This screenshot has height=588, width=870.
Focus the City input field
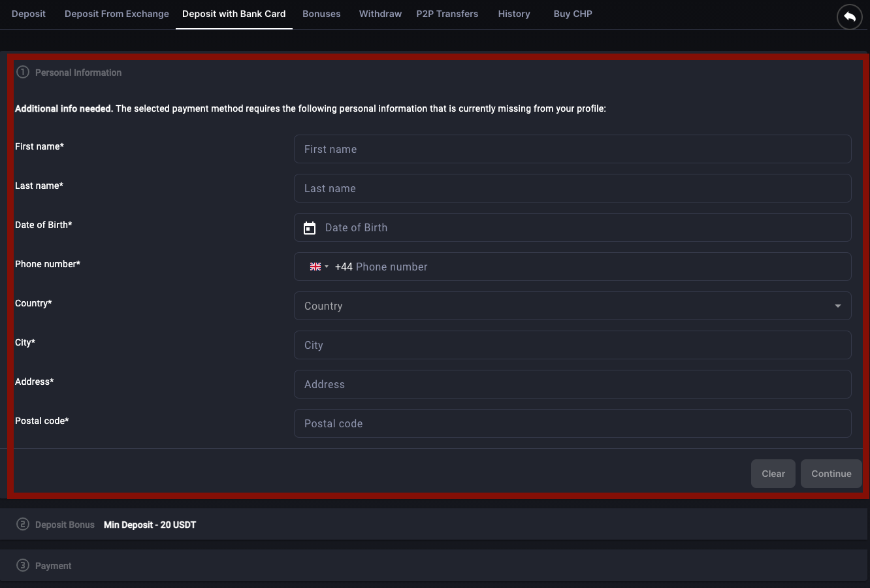coord(573,345)
